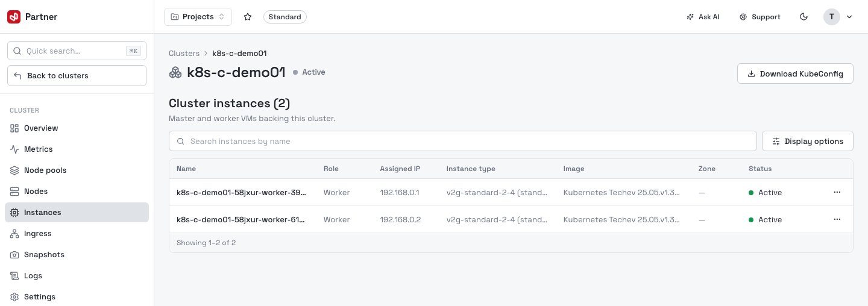Image resolution: width=868 pixels, height=306 pixels.
Task: Click the download icon in Download KubeConfig
Action: (x=751, y=74)
